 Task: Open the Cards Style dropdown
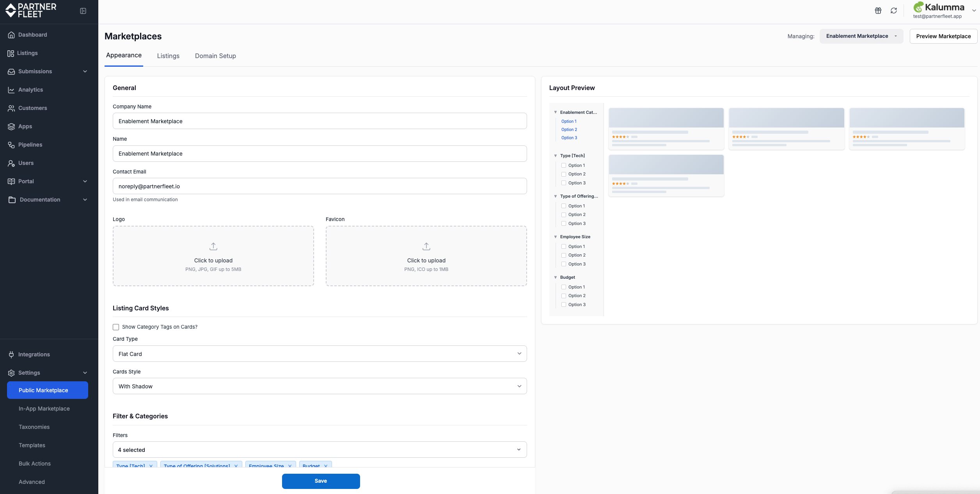(x=320, y=386)
